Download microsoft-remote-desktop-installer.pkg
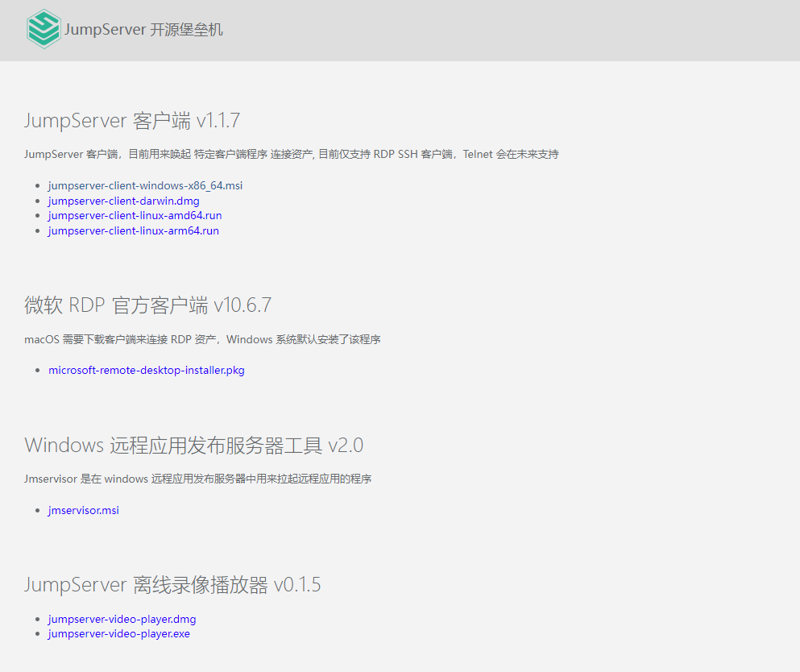This screenshot has height=672, width=800. pyautogui.click(x=147, y=371)
